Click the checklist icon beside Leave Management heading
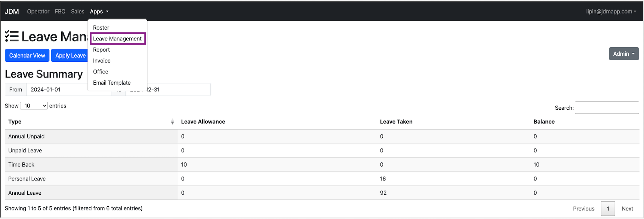This screenshot has width=644, height=219. point(12,36)
